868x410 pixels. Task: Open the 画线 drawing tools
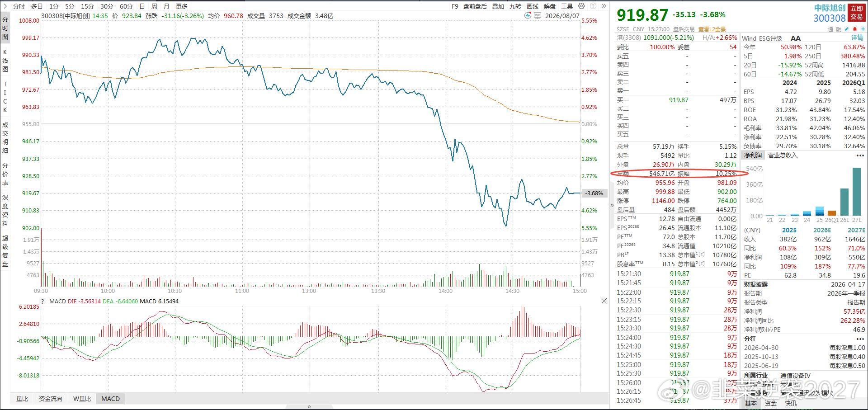coord(533,6)
